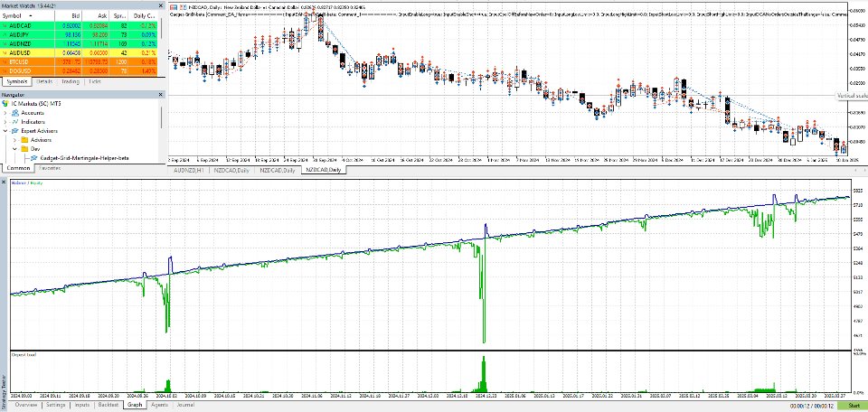Screen dimensions: 868x412
Task: Click the Accounts icon in Navigator
Action: tap(15, 112)
